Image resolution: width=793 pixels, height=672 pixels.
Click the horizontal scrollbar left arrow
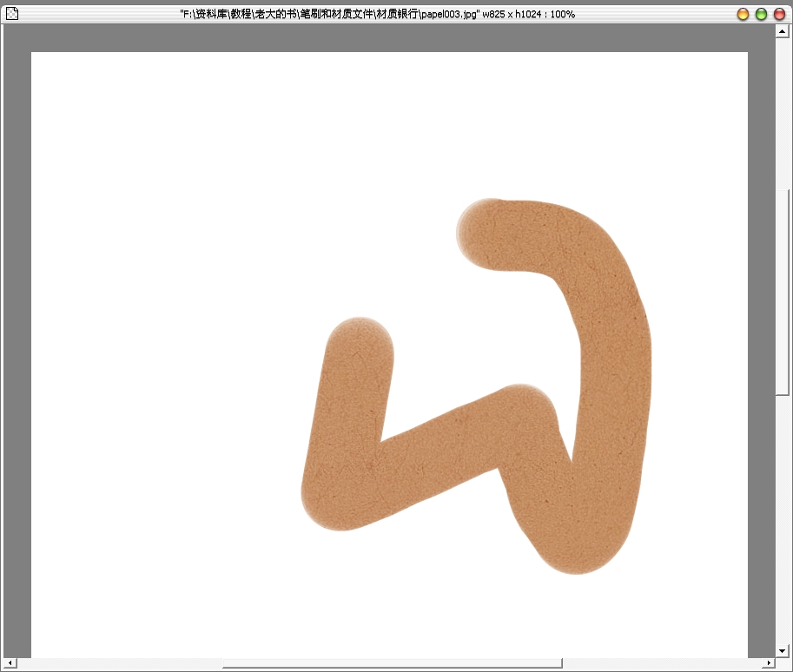pyautogui.click(x=10, y=663)
